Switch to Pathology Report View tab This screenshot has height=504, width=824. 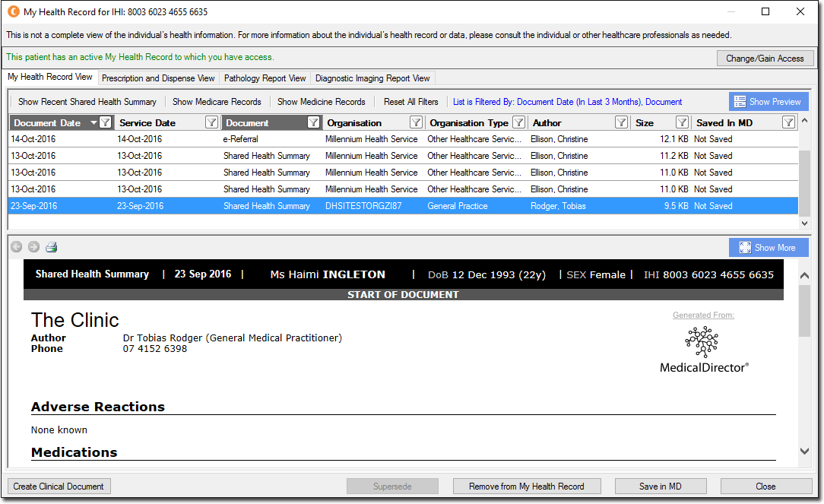click(x=265, y=78)
